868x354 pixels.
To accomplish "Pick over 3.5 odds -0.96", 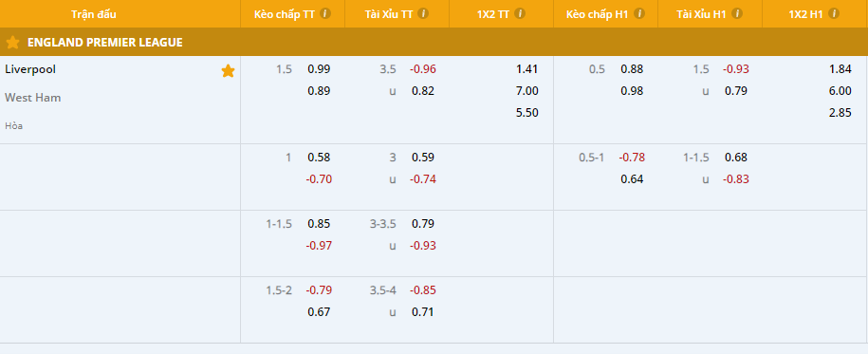I will click(423, 69).
